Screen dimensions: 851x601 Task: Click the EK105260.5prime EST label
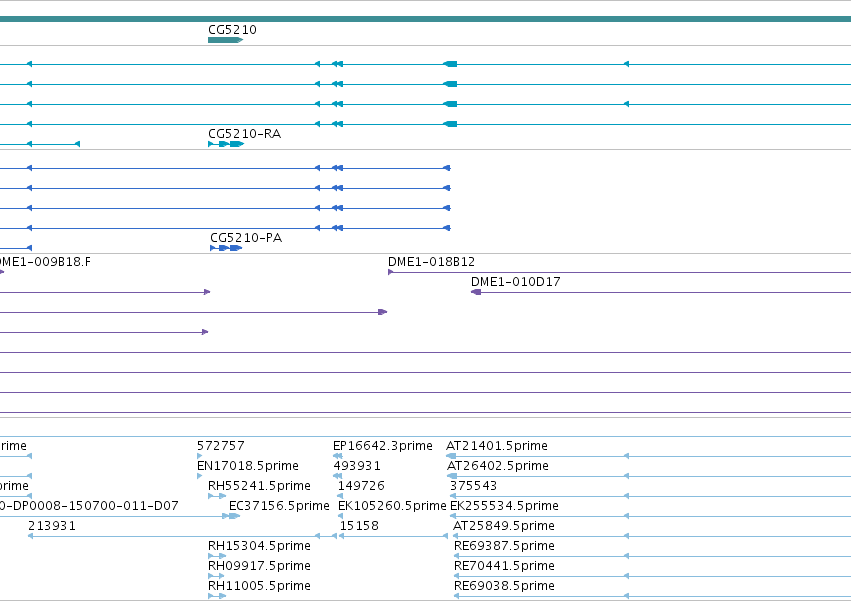(x=392, y=506)
